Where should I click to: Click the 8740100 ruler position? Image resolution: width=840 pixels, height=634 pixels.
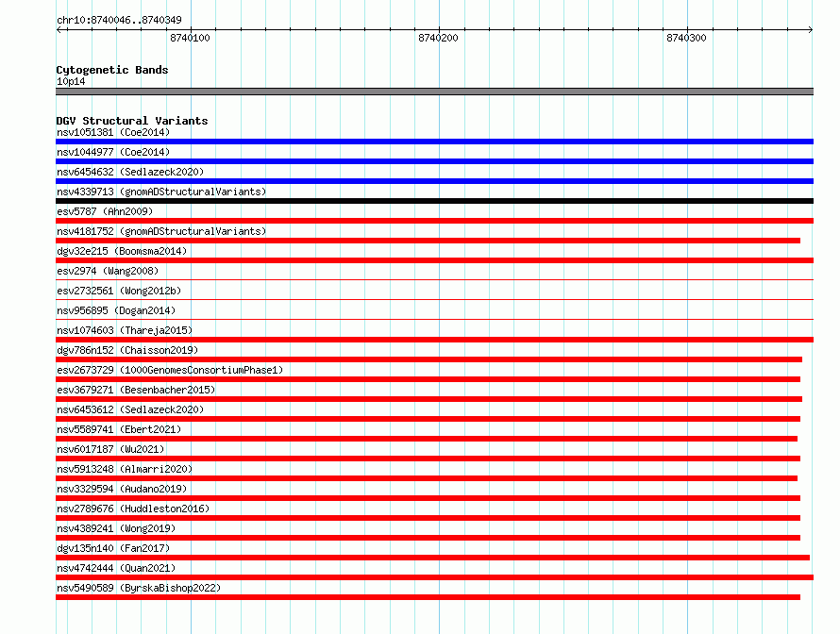(x=190, y=38)
